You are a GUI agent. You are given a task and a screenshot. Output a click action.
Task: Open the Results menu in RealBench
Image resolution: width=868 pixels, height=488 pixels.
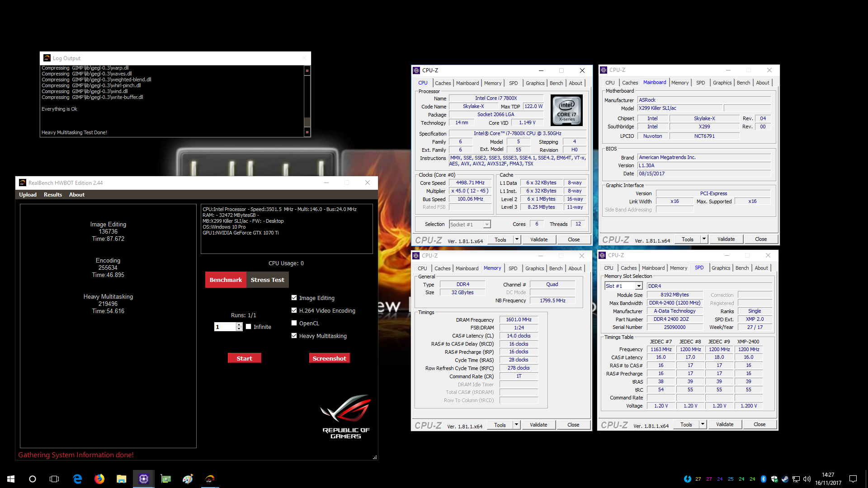click(53, 195)
